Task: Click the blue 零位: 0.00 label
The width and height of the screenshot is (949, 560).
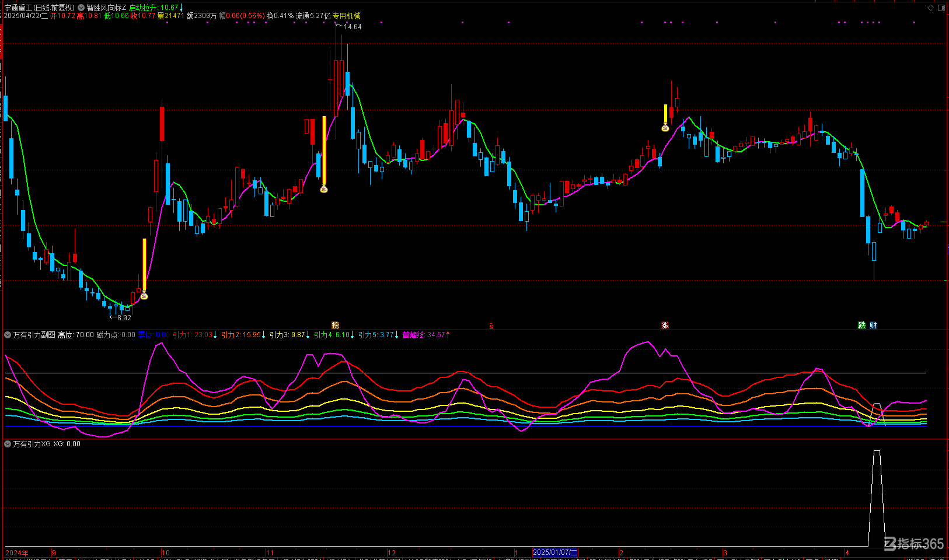Action: point(153,335)
